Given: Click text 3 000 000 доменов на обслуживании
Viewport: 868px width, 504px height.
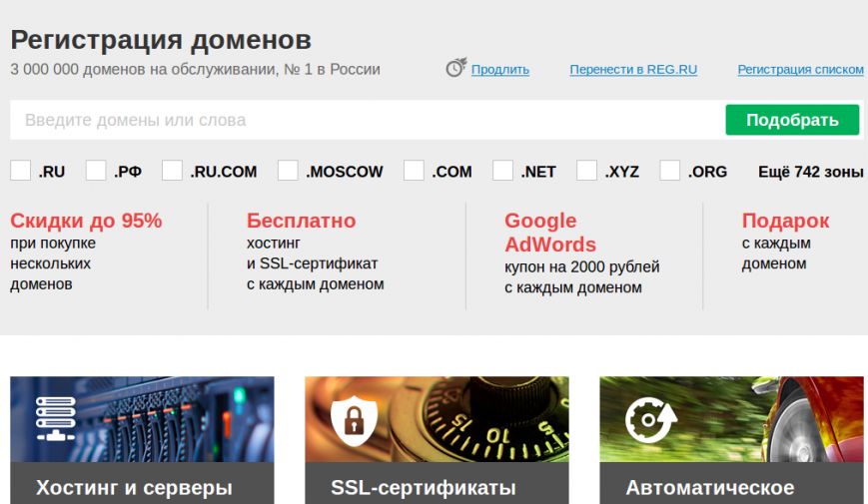Looking at the screenshot, I should (143, 70).
